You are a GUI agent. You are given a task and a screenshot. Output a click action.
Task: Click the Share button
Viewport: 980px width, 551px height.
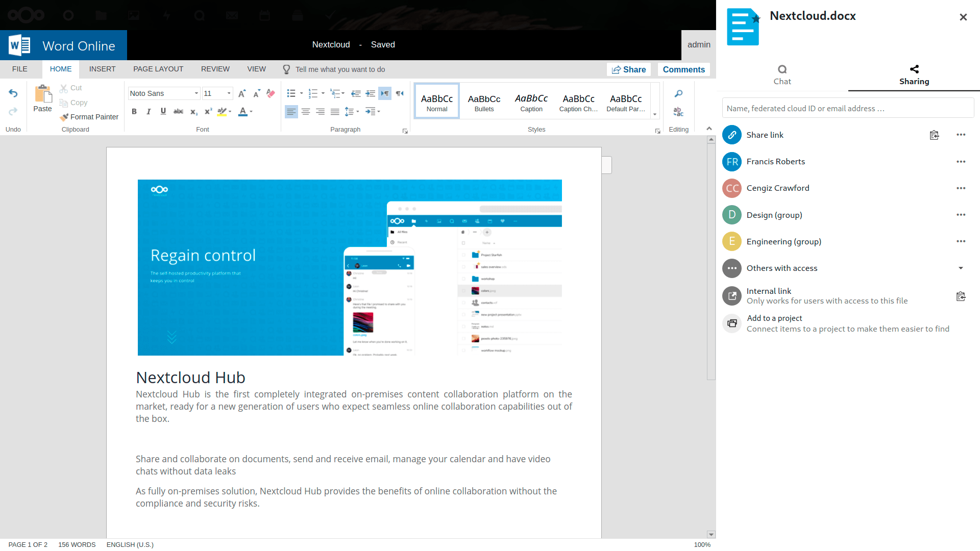point(627,69)
